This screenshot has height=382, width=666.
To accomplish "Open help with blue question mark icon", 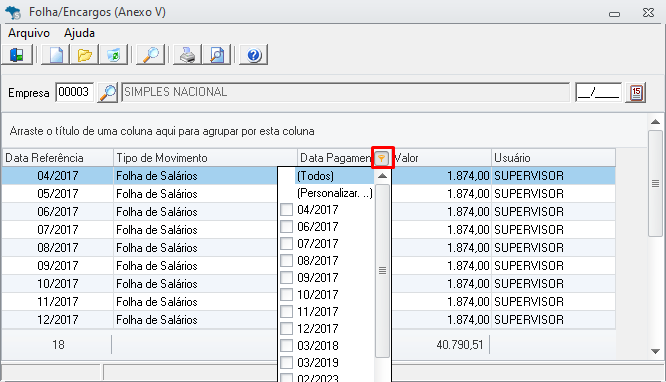I will (x=254, y=55).
